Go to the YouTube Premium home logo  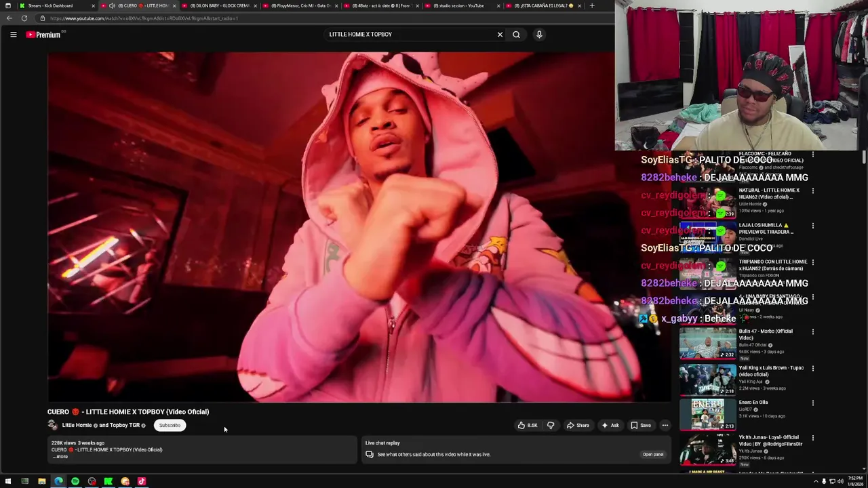click(45, 35)
